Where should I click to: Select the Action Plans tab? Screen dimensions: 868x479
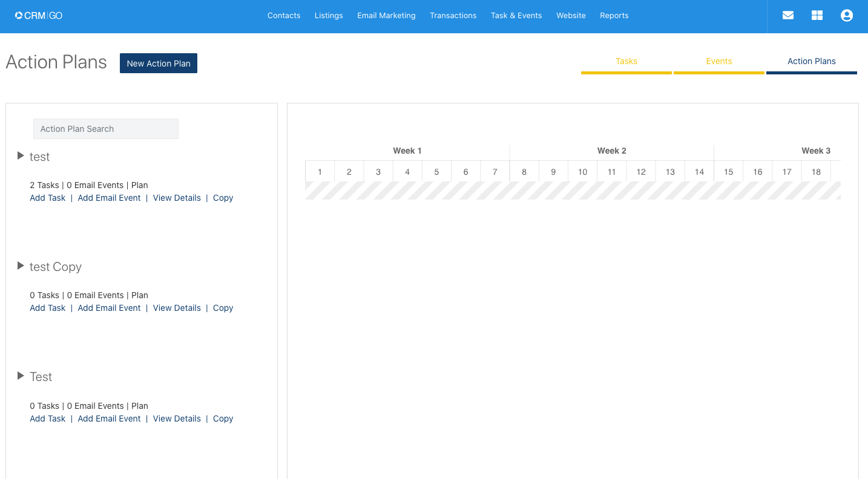click(x=811, y=62)
